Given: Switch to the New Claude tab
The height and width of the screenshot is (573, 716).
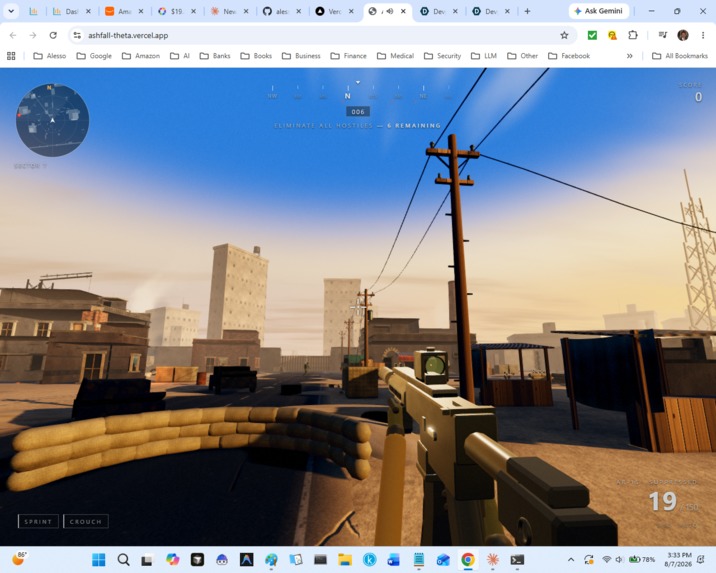Looking at the screenshot, I should point(229,11).
